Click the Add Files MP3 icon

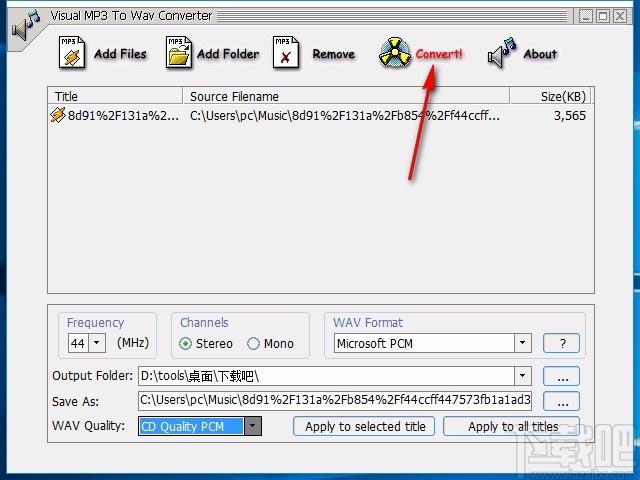[x=73, y=53]
